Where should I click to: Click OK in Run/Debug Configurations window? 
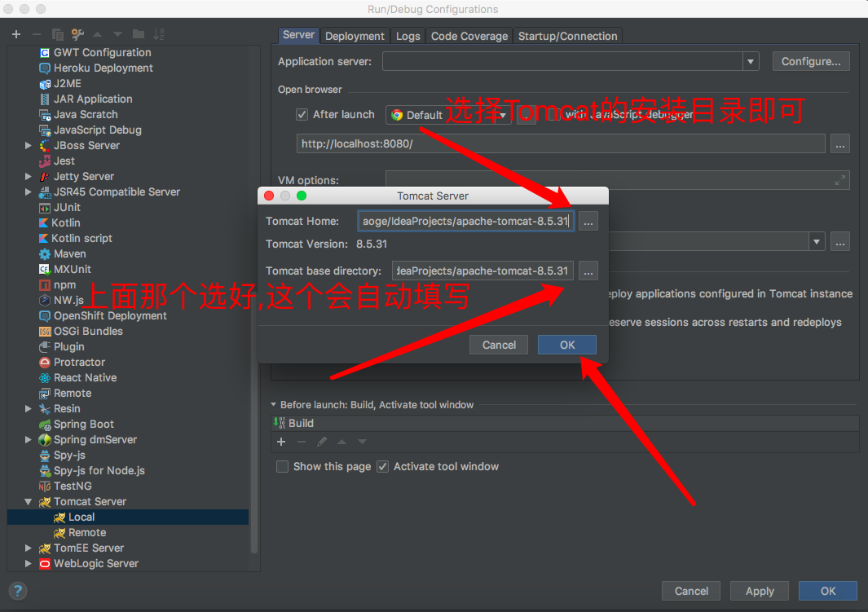pyautogui.click(x=828, y=591)
